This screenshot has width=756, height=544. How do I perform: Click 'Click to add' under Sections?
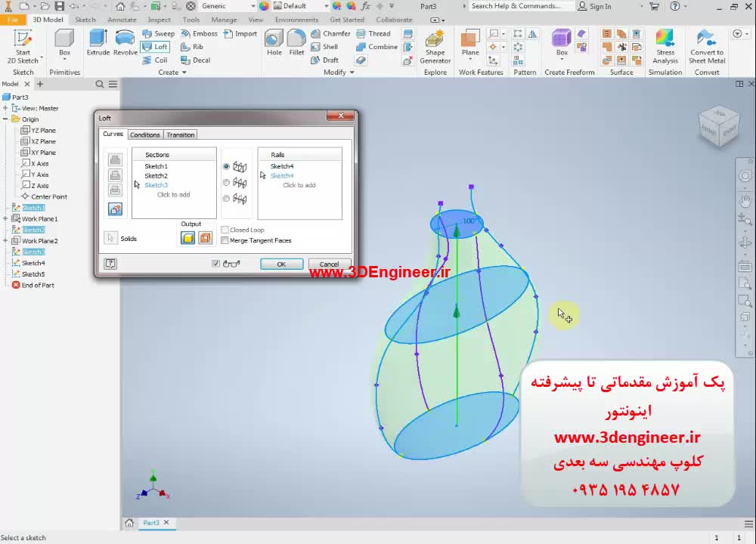click(174, 195)
